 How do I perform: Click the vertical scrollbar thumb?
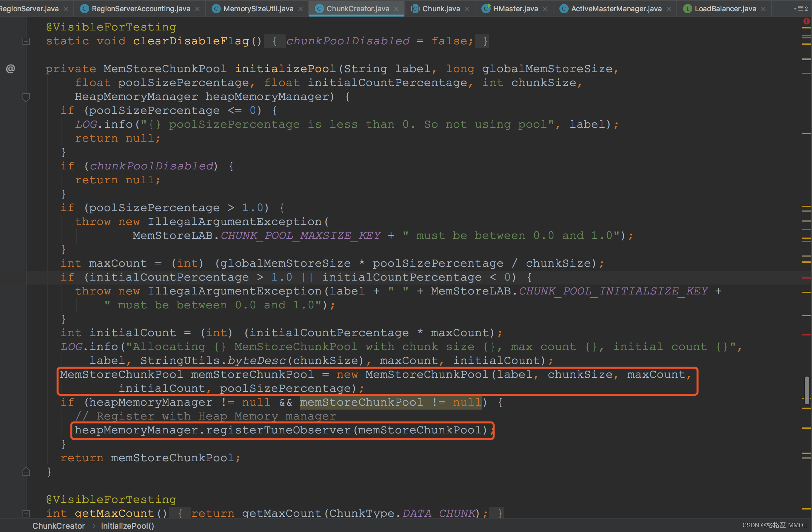[807, 390]
